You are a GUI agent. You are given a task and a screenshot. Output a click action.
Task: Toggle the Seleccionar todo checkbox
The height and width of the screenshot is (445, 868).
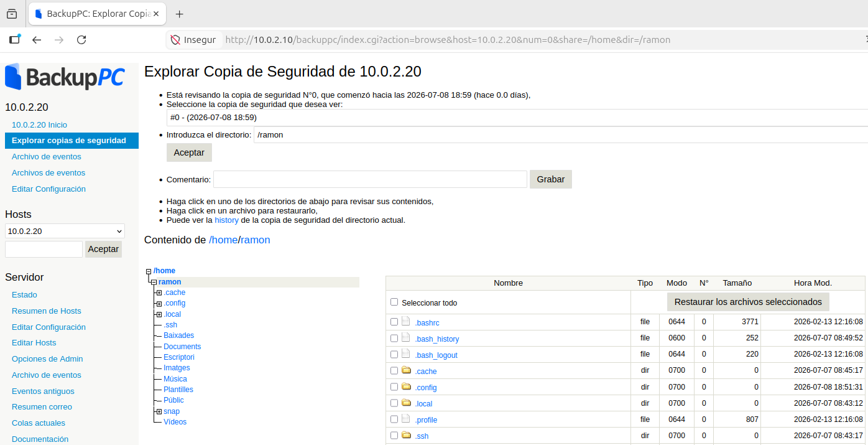pos(394,302)
